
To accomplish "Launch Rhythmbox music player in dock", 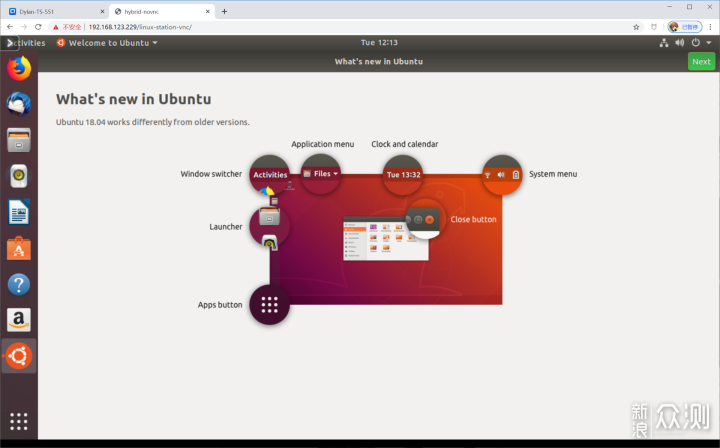I will coord(19,176).
